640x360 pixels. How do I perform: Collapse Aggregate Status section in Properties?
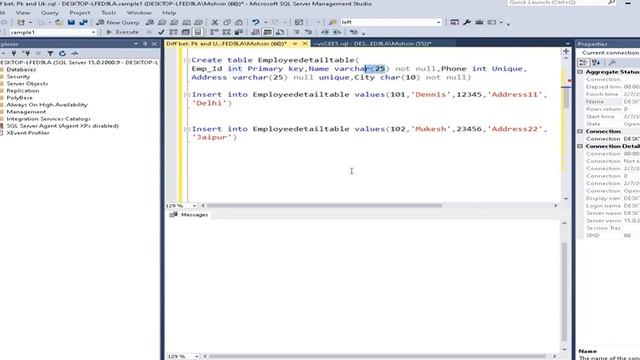click(x=580, y=72)
